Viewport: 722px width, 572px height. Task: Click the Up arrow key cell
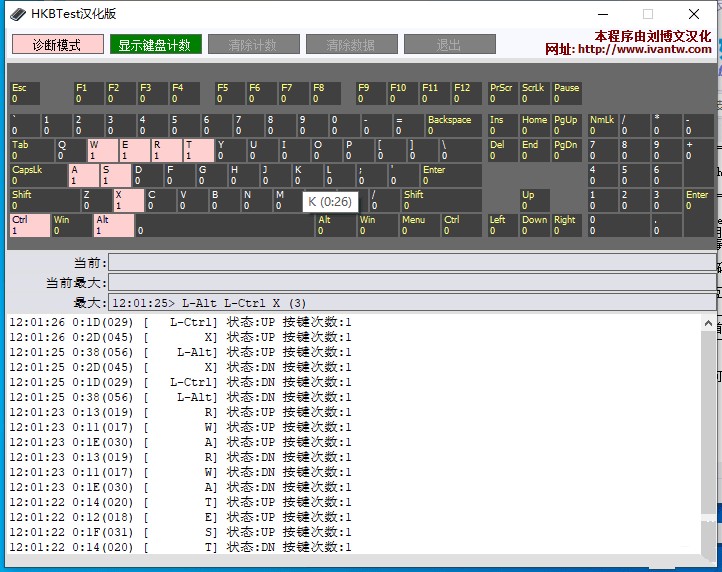tap(535, 200)
